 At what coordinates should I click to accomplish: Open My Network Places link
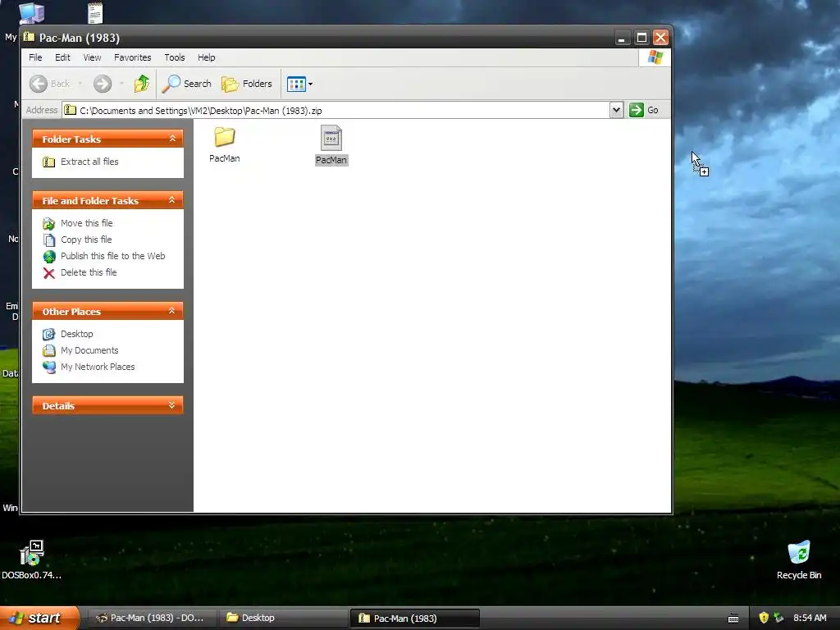(98, 367)
